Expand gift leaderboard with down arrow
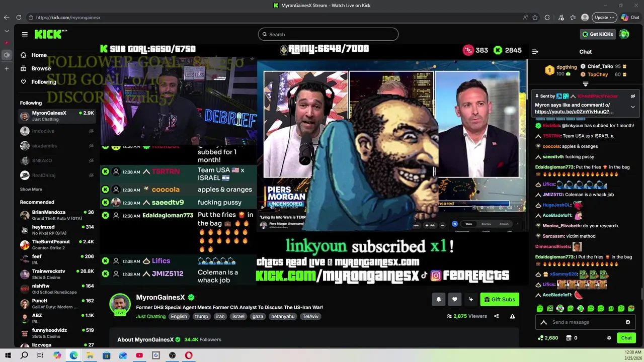The image size is (644, 362). tap(585, 84)
